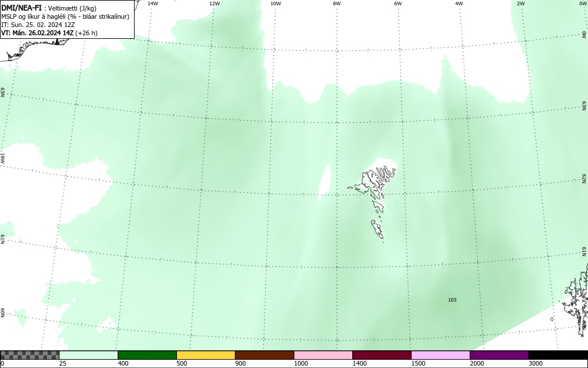Click the legend value "1400"
The image size is (588, 368).
360,363
